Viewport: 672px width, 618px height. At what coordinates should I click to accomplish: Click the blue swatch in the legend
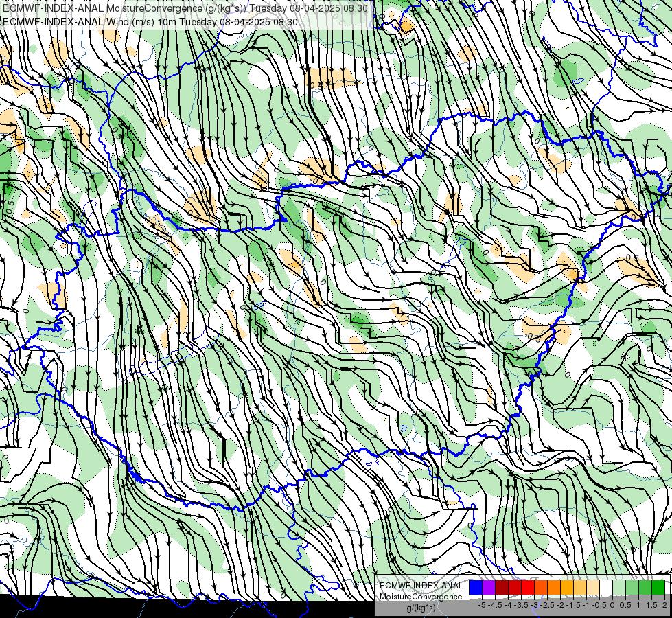point(476,587)
